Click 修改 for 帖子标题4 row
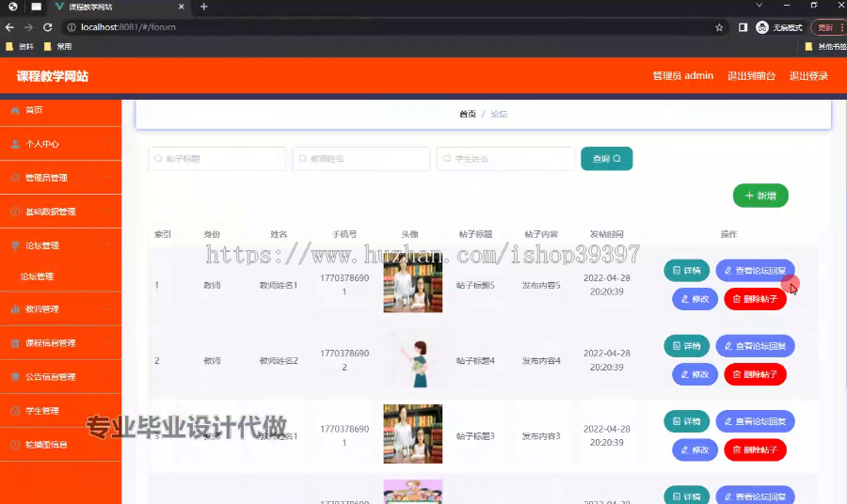Screen dimensions: 847x504 point(695,374)
